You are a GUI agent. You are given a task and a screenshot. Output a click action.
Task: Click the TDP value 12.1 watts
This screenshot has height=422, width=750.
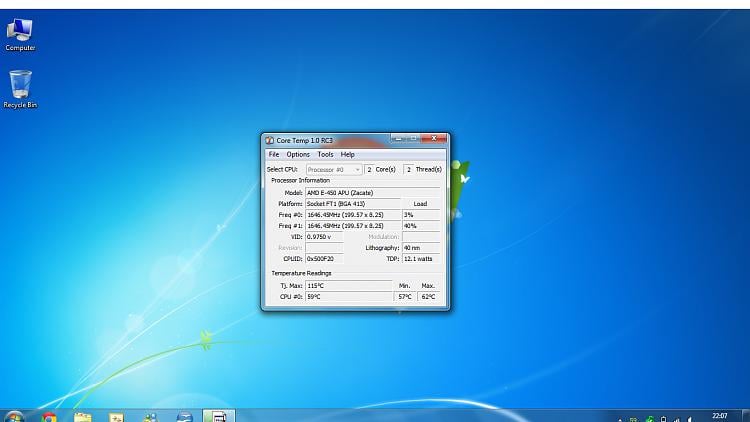pos(421,259)
